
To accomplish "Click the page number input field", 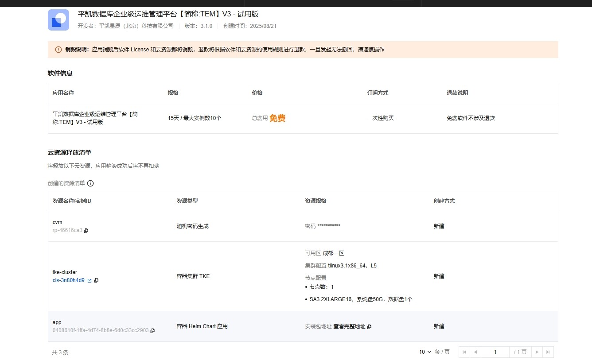I will coord(495,352).
